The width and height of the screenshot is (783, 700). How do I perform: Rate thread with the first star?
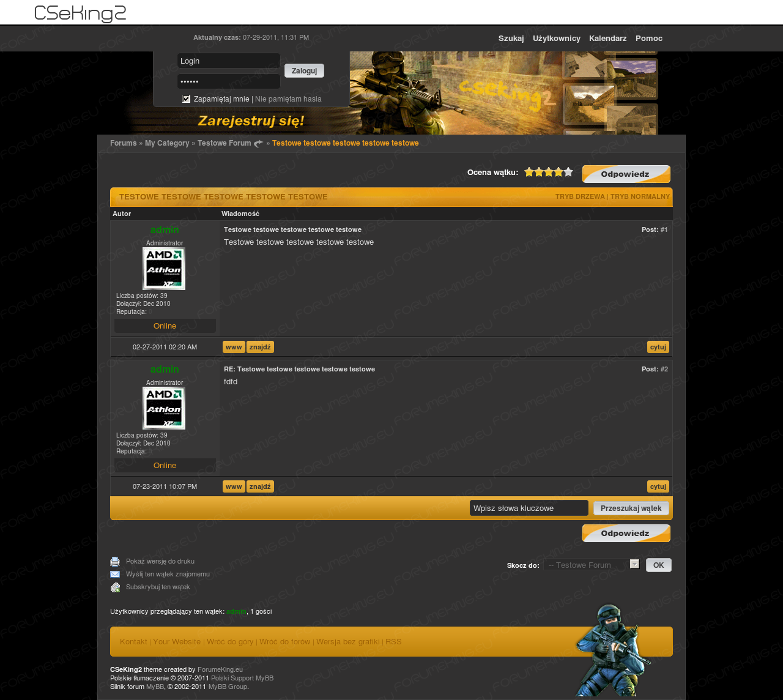529,172
